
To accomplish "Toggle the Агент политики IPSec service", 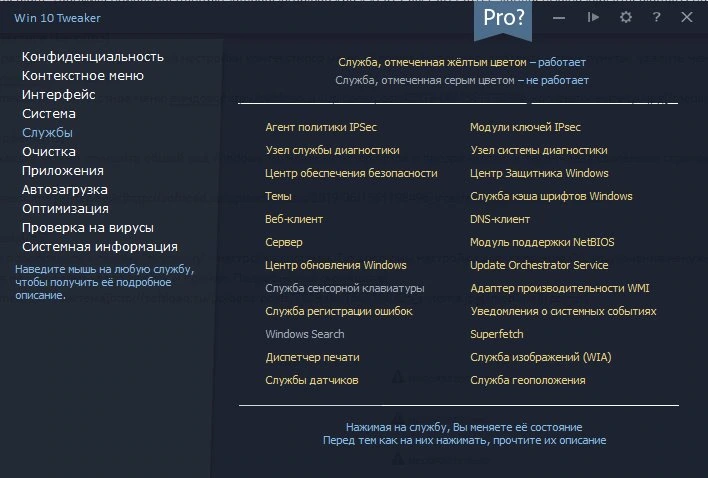I will 321,127.
